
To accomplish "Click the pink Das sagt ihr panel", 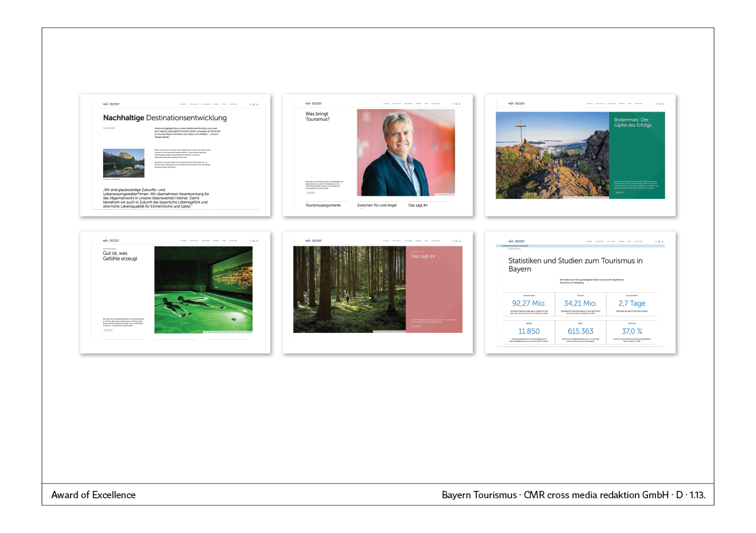I will [x=433, y=289].
